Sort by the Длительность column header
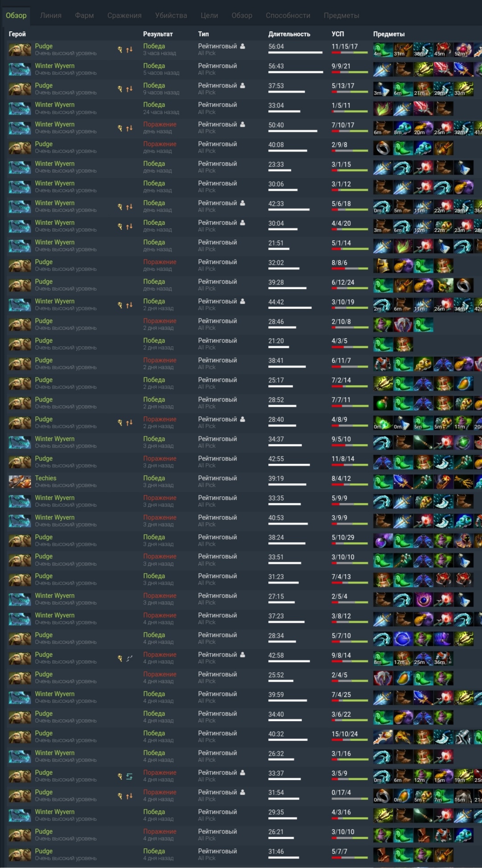Screen dimensions: 482x868 pos(289,34)
